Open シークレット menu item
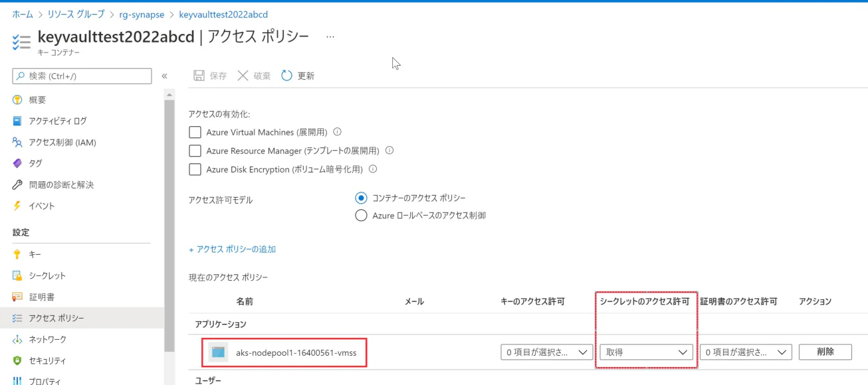The width and height of the screenshot is (868, 385). [x=47, y=276]
